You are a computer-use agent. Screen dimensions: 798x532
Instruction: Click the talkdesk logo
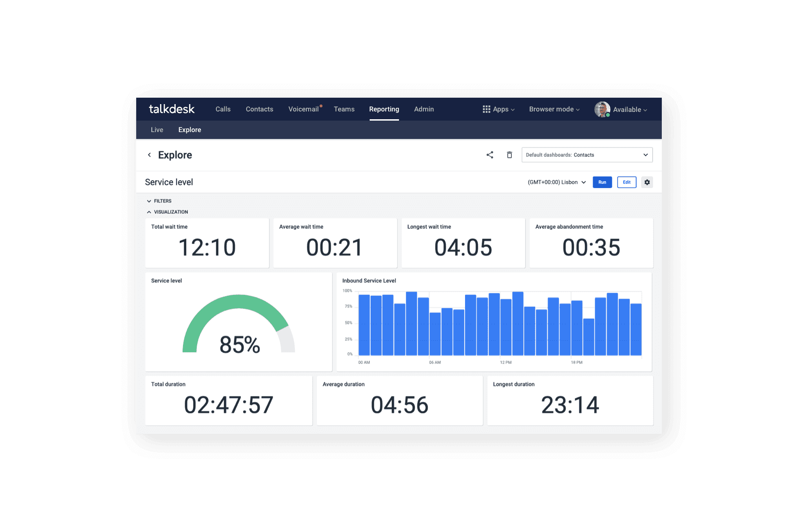tap(172, 109)
